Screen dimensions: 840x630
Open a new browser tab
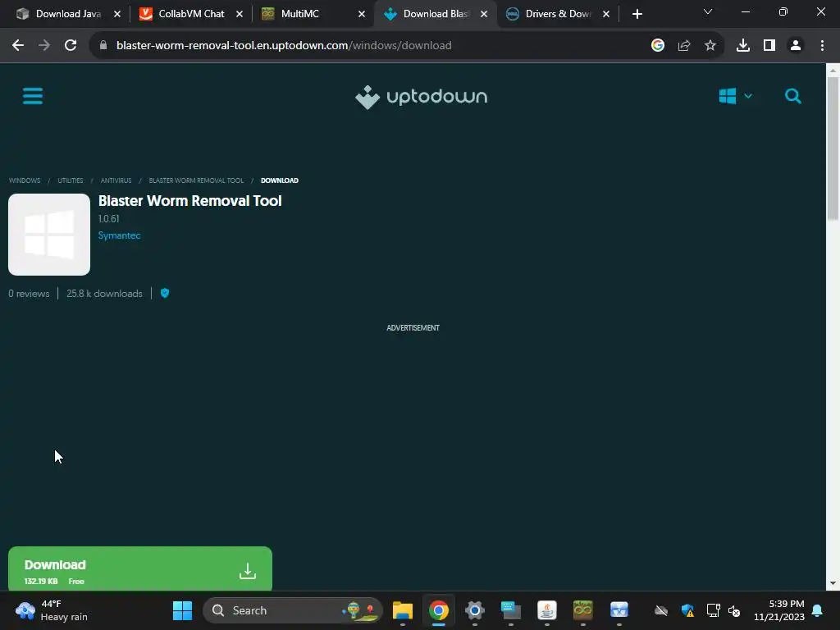pos(637,15)
